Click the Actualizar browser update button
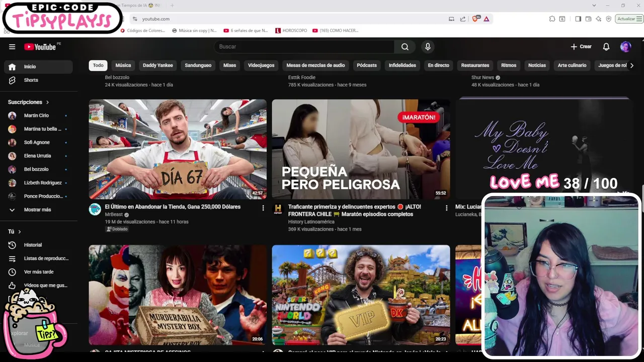This screenshot has width=644, height=362. click(630, 19)
